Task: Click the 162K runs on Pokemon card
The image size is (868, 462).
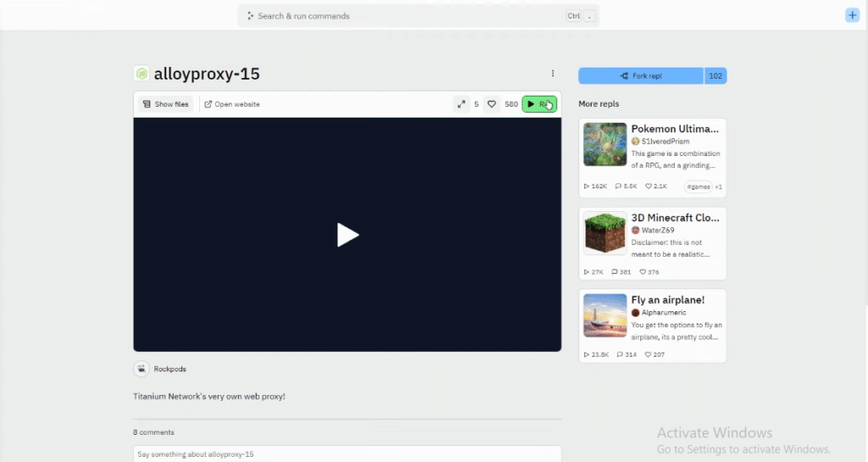Action: coord(595,186)
